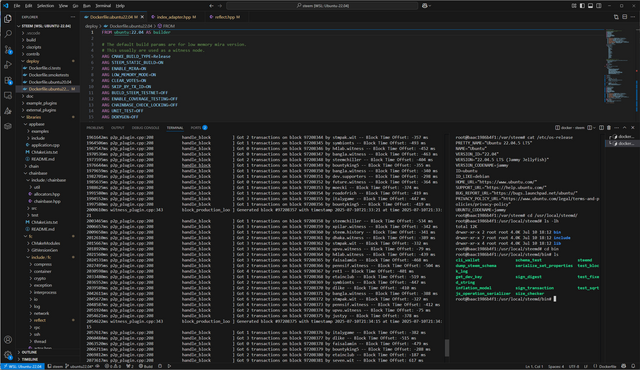The height and width of the screenshot is (370, 640).
Task: Expand the ciscripts folder
Action: pyautogui.click(x=48, y=47)
